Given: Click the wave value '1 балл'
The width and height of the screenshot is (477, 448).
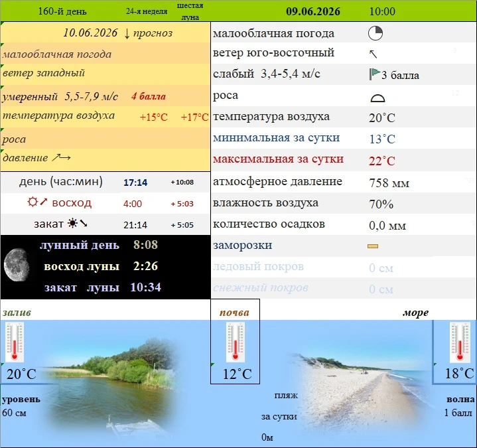Looking at the screenshot, I should pyautogui.click(x=458, y=413).
